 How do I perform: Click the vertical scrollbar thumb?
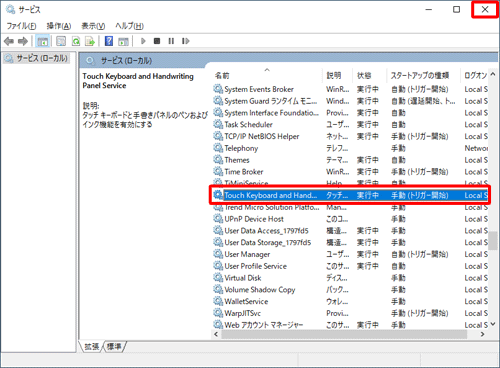coord(493,241)
